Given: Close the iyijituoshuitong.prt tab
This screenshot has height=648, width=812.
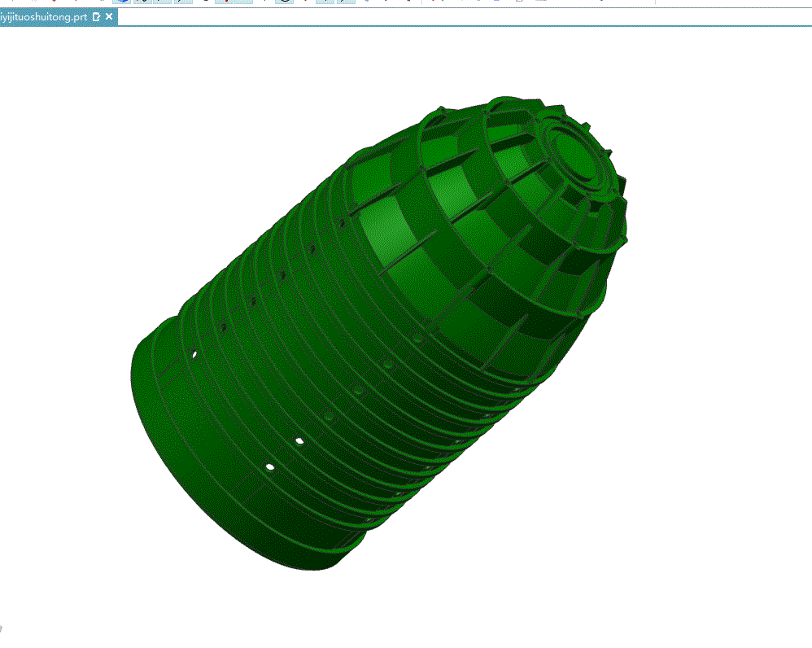Looking at the screenshot, I should (109, 16).
